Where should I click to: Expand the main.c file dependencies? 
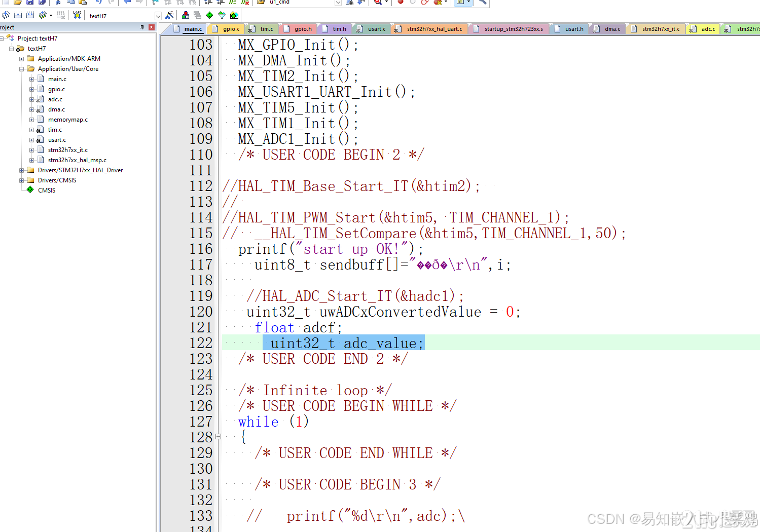pos(31,79)
